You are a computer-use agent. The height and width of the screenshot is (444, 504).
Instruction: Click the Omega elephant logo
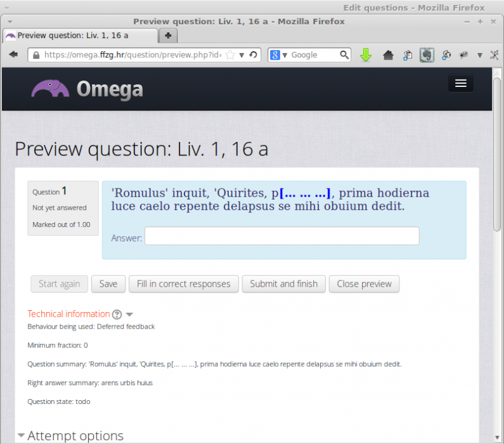pos(50,88)
